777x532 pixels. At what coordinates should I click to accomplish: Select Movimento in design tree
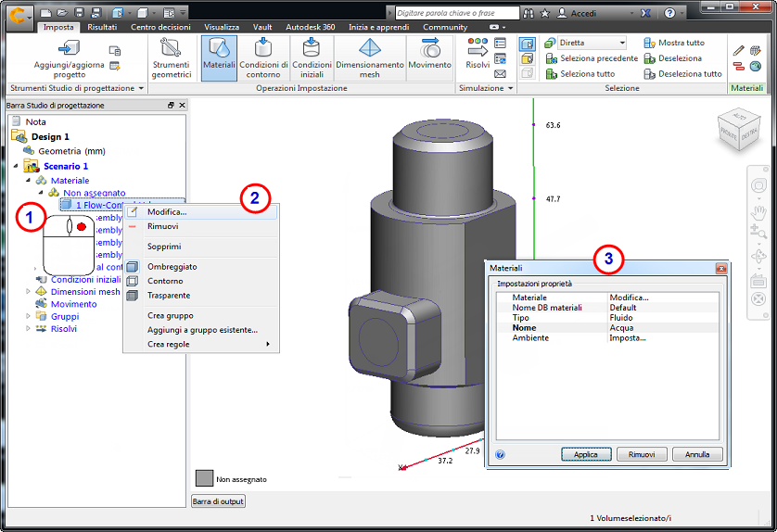pos(74,304)
